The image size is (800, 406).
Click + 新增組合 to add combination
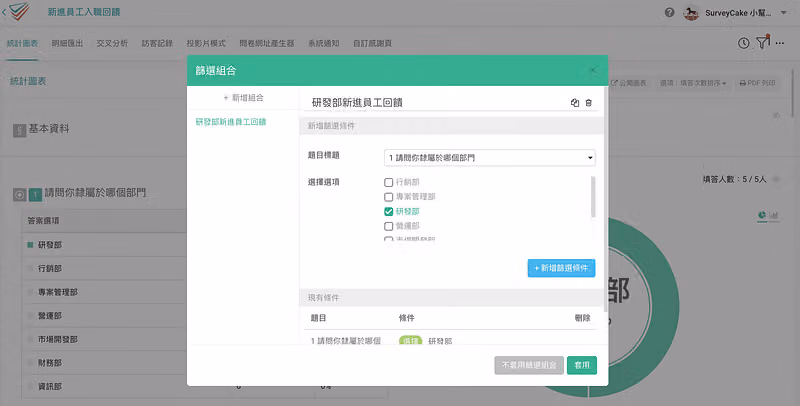coord(243,97)
